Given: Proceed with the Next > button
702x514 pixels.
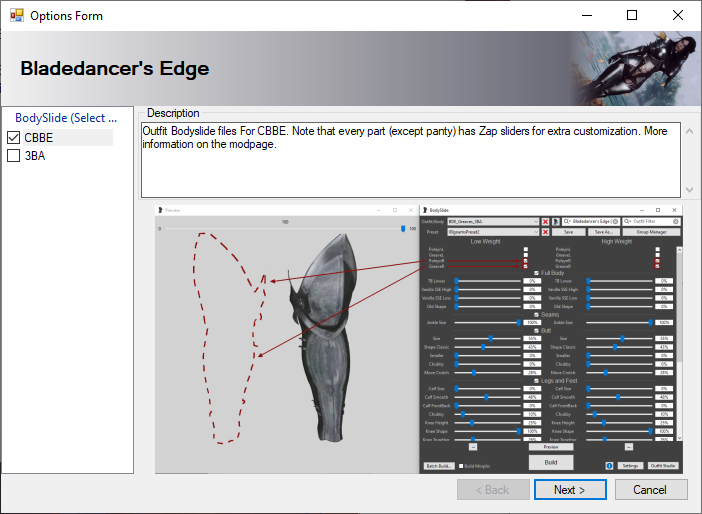Looking at the screenshot, I should (x=570, y=490).
